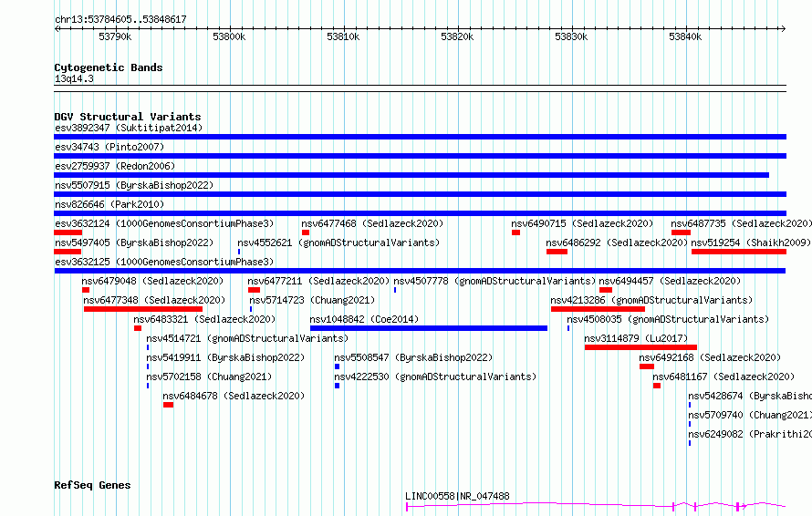Select nsv6494457 (Sedlazeck2020) label
Screen dimensions: 812x516
[x=670, y=281]
